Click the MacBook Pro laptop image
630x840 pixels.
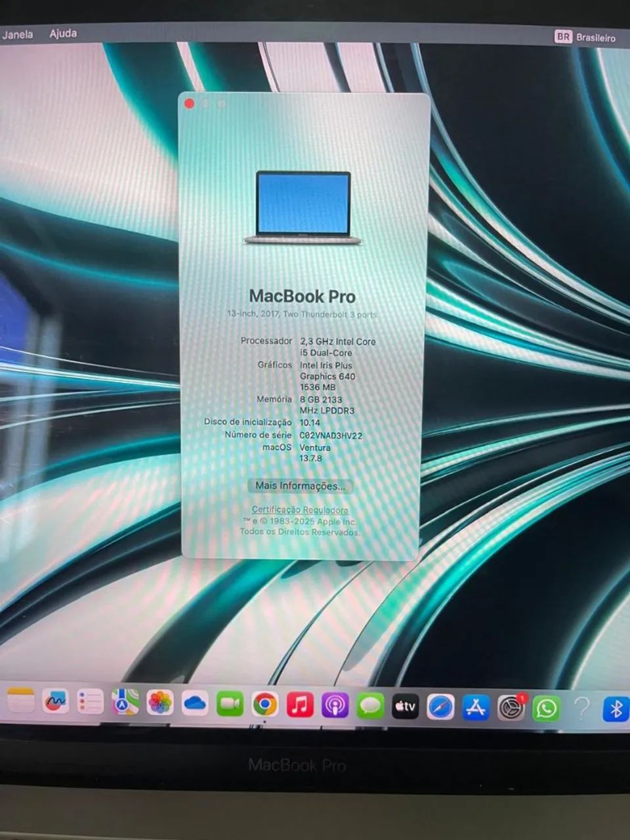point(303,208)
